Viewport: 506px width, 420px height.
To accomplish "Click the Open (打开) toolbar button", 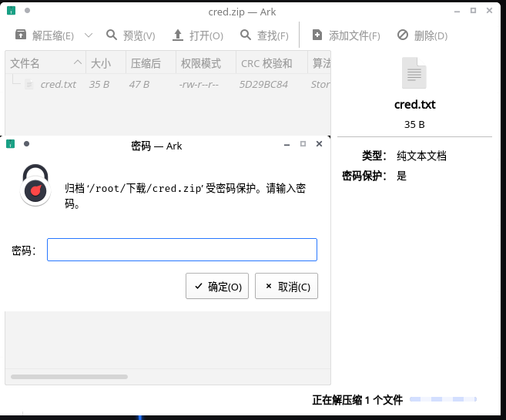I will click(198, 35).
